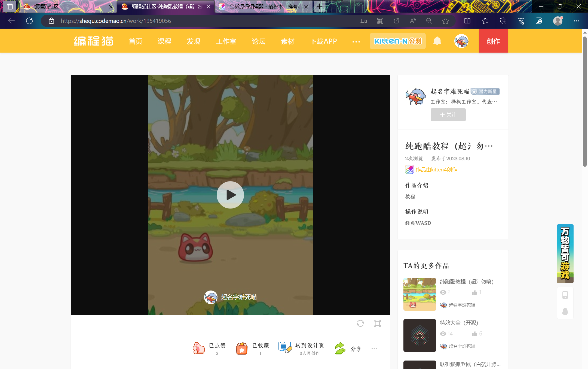Open author avatar overlay on the video
Image resolution: width=588 pixels, height=369 pixels.
point(211,297)
